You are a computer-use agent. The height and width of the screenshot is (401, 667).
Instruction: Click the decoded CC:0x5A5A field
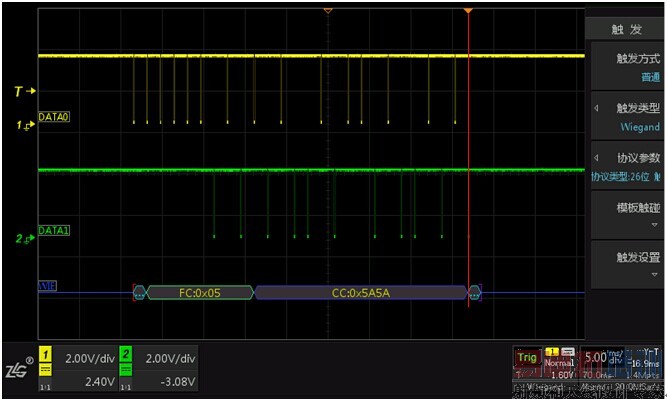361,293
